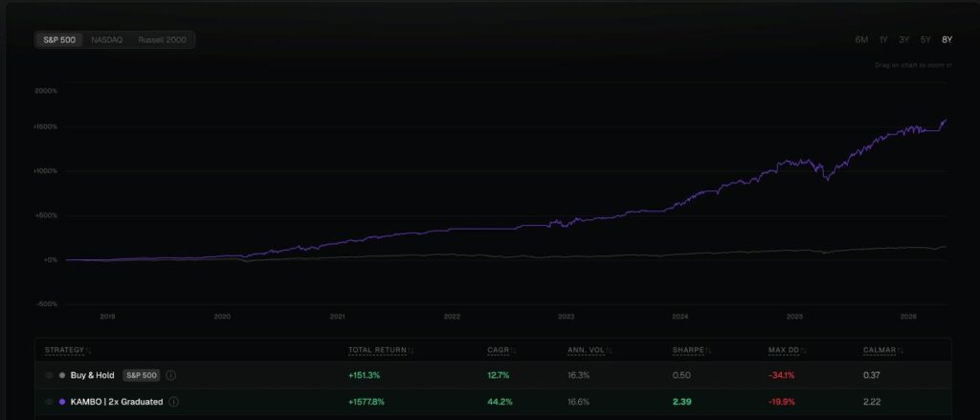The width and height of the screenshot is (980, 420).
Task: Sort table by CAGR column
Action: tap(501, 350)
